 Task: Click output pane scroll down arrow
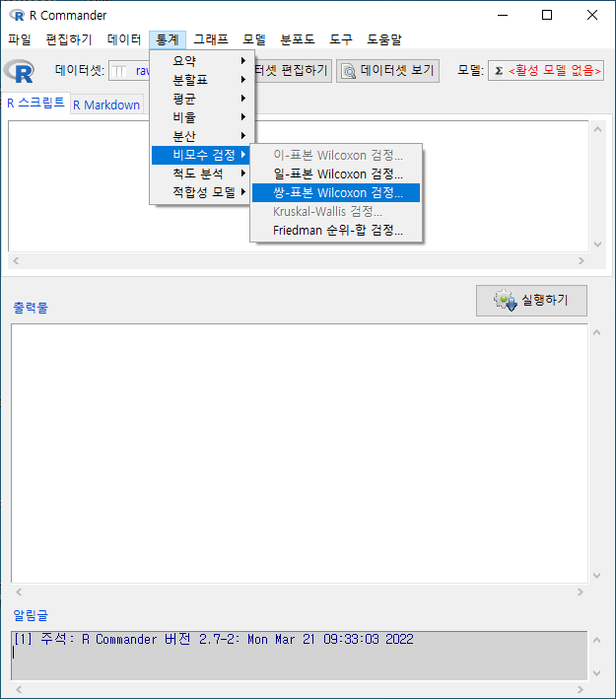click(x=597, y=576)
